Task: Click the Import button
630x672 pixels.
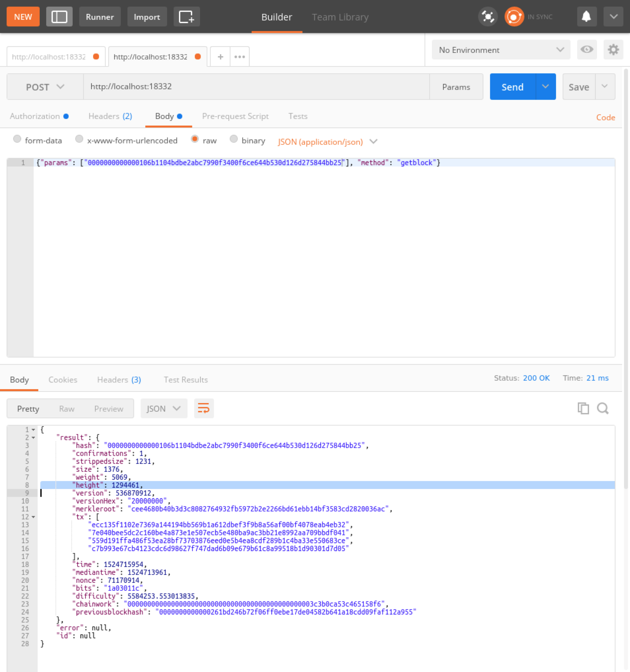Action: [147, 16]
